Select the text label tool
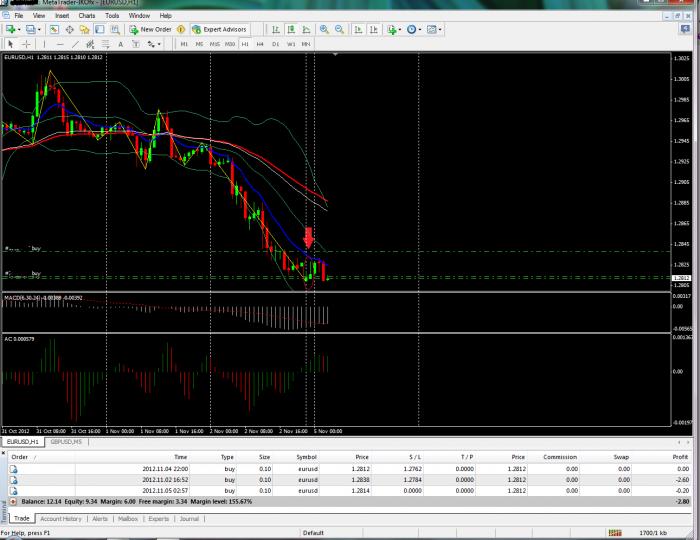This screenshot has height=540, width=700. click(x=136, y=44)
